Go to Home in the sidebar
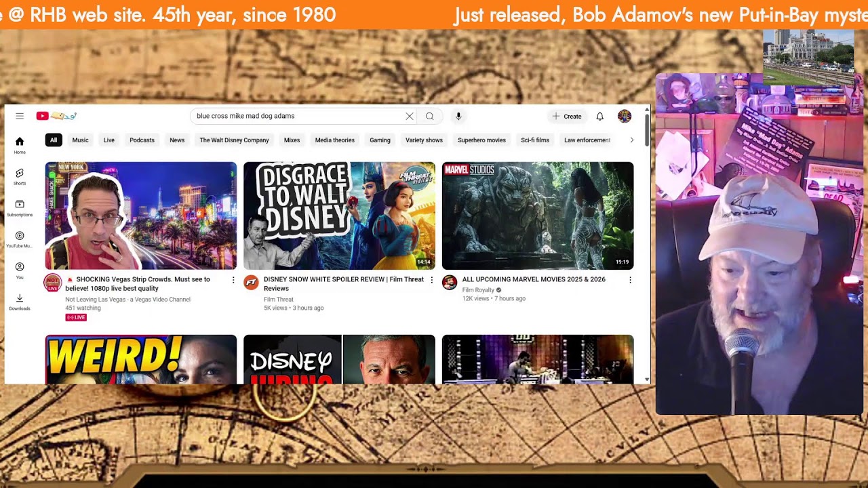 point(20,145)
